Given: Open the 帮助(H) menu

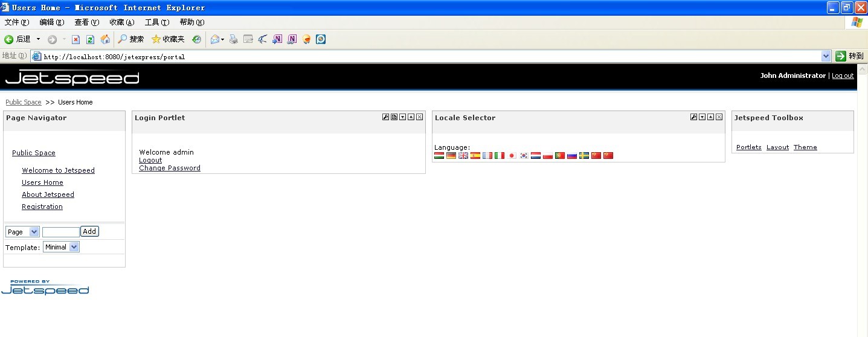Looking at the screenshot, I should click(192, 22).
